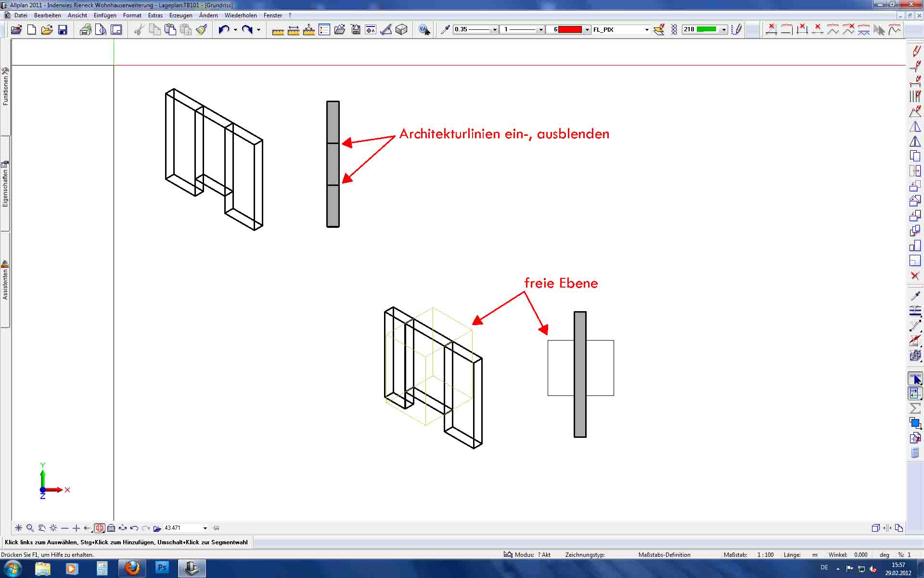This screenshot has height=578, width=924.
Task: Open the calculator from the taskbar
Action: 102,569
